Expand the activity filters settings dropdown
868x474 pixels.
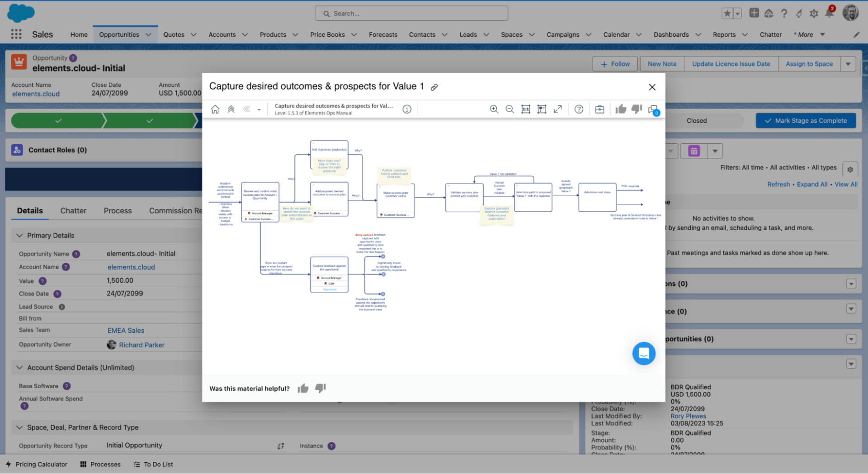coord(850,169)
